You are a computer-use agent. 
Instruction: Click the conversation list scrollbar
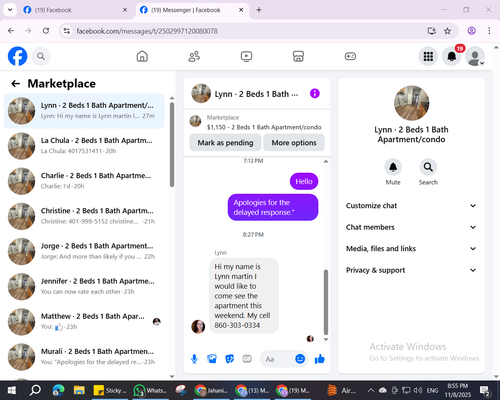[x=172, y=144]
